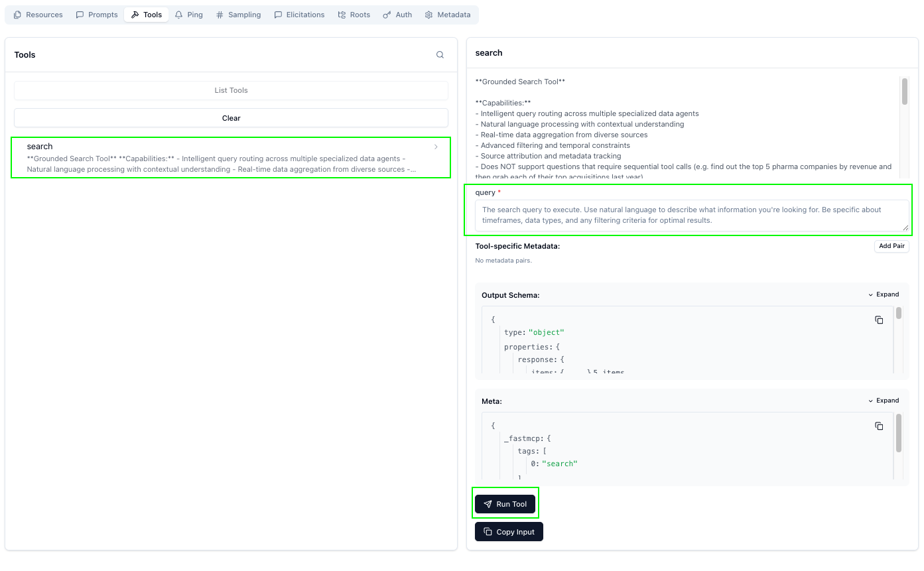This screenshot has height=571, width=924.
Task: Add a metadata pair with Add Pair
Action: 891,246
